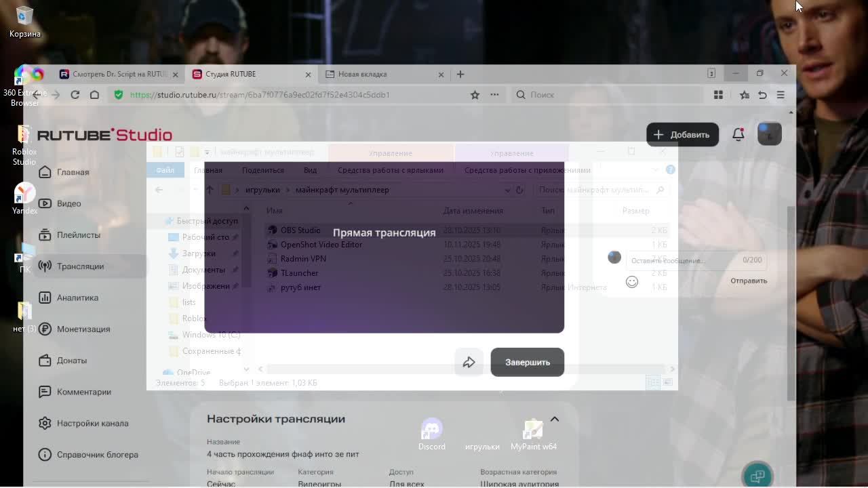Screen dimensions: 868x488
Task: Open Видео in the sidebar
Action: pos(91,203)
